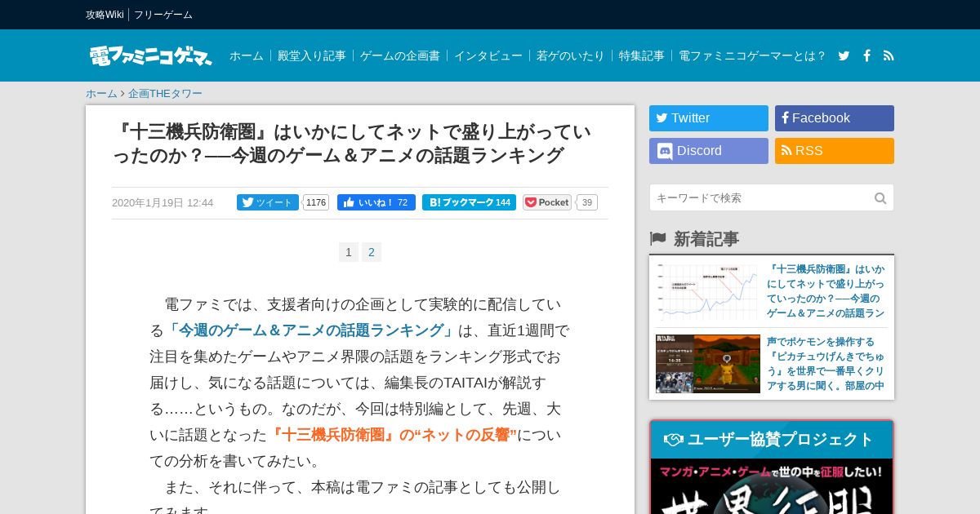Open the 殿堂入り記事 menu item

312,55
